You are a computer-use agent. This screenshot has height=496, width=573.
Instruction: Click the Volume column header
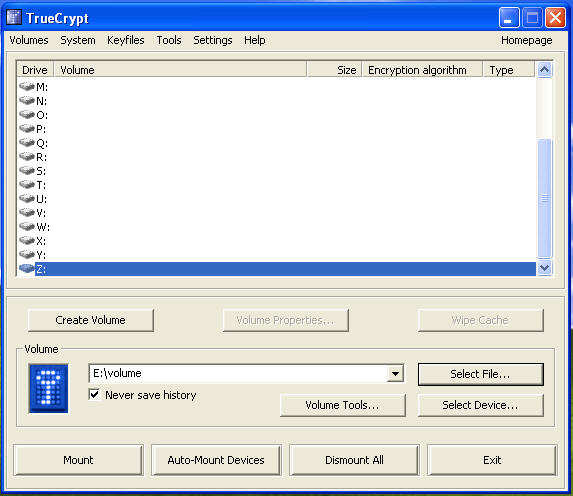[180, 70]
